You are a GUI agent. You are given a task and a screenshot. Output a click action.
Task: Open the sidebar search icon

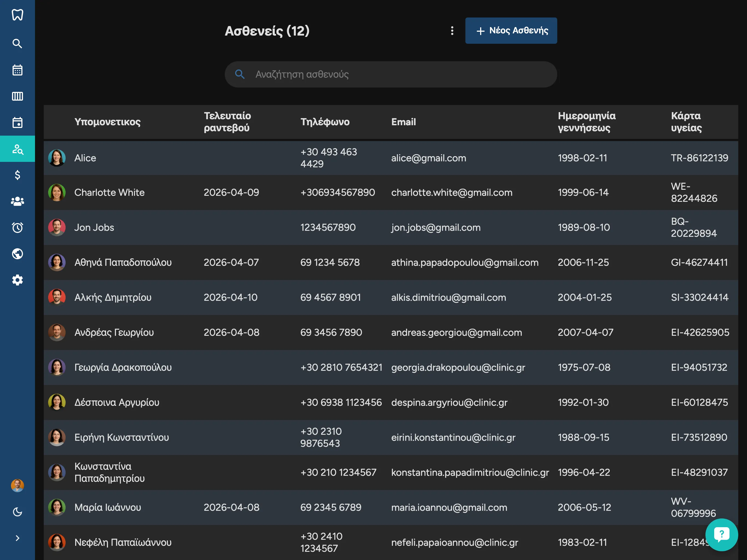[17, 43]
